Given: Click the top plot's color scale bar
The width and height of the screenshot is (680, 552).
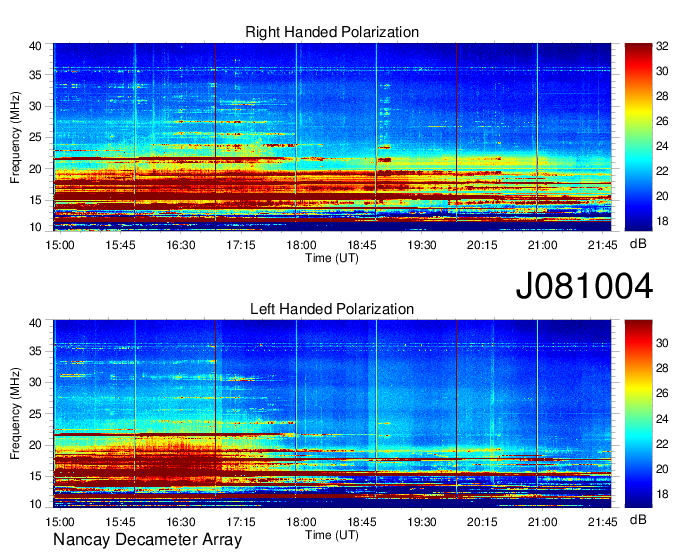Looking at the screenshot, I should tap(638, 137).
